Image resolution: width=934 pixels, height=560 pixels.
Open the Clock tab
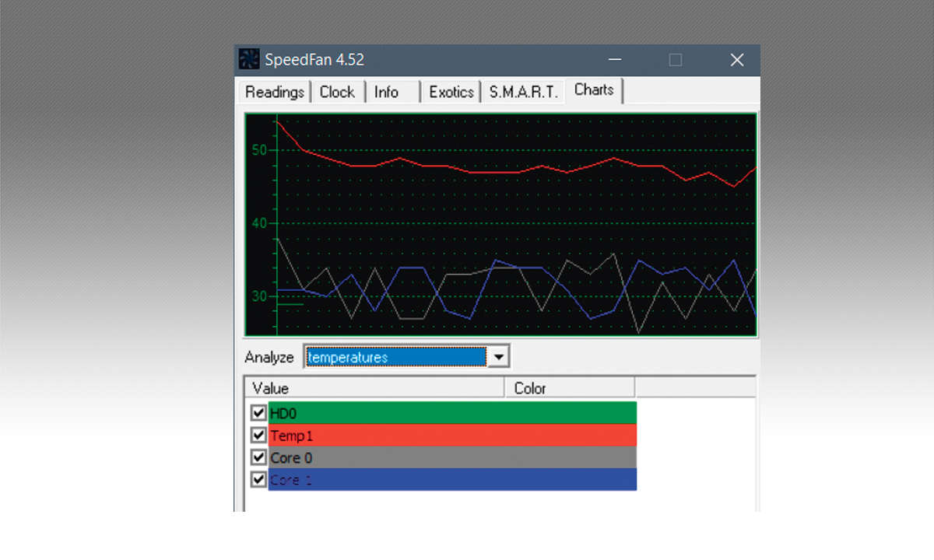point(337,92)
